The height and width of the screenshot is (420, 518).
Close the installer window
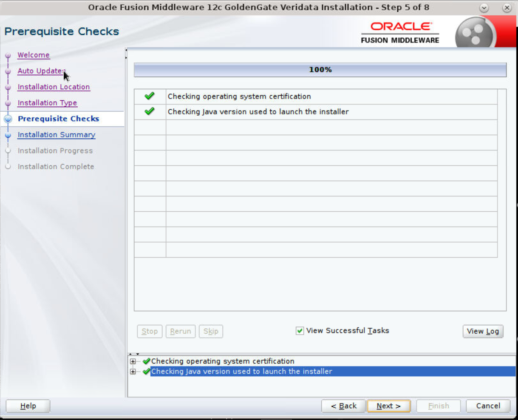(x=507, y=8)
